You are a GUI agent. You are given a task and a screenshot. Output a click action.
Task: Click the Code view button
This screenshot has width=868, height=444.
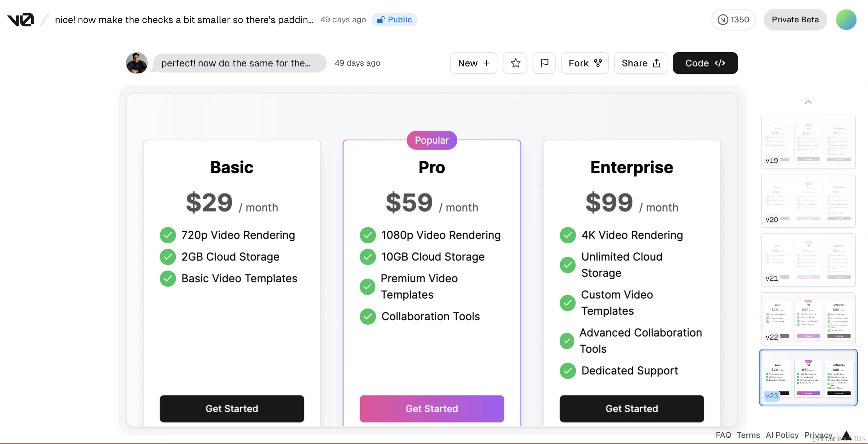(705, 63)
